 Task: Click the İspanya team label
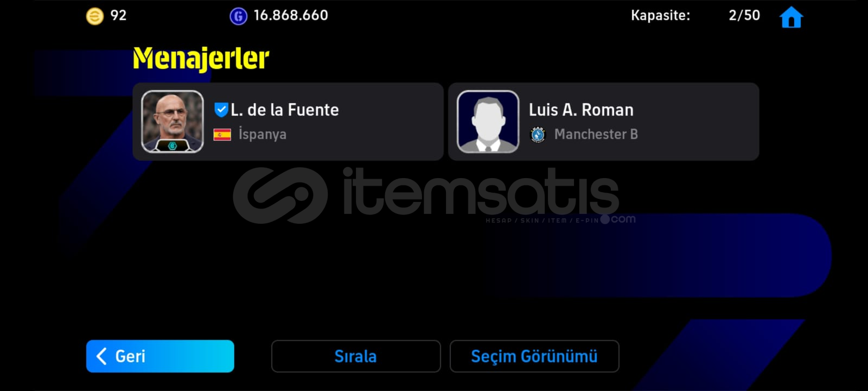[x=263, y=134]
